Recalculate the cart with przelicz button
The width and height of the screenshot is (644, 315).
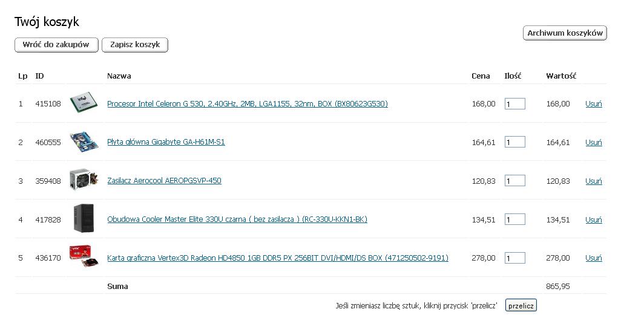[521, 305]
